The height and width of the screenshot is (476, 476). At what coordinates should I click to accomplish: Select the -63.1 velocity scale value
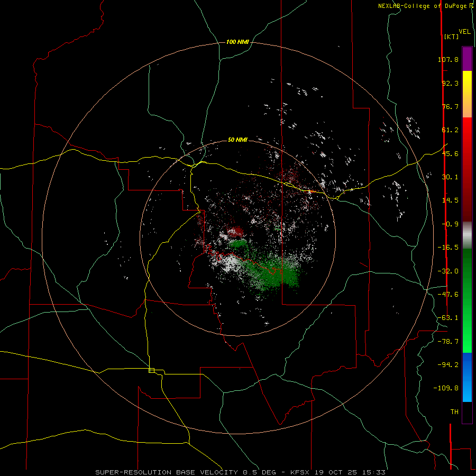(448, 318)
